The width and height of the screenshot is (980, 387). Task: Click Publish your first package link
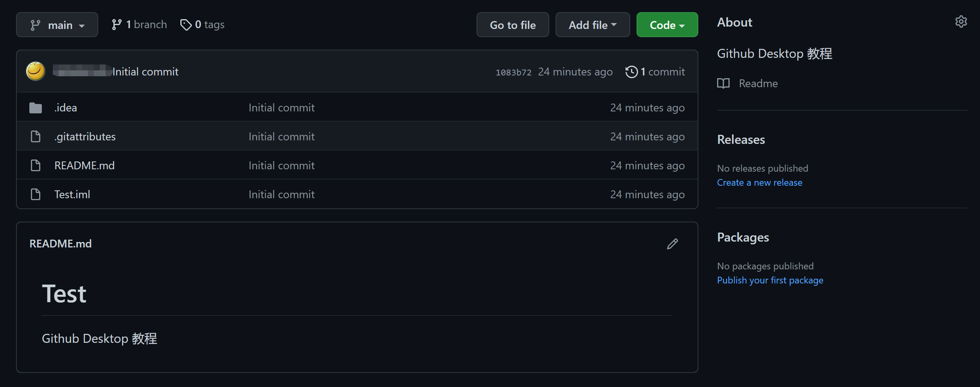coord(770,280)
